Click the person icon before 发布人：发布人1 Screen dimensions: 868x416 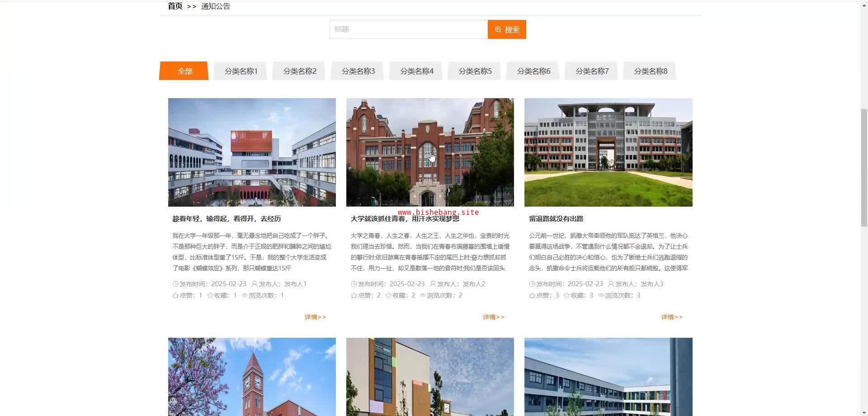point(255,284)
